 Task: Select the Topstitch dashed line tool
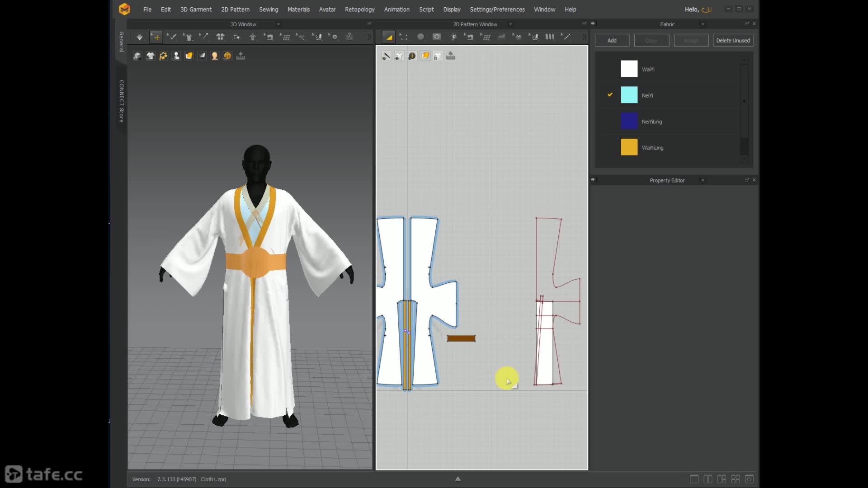point(566,37)
